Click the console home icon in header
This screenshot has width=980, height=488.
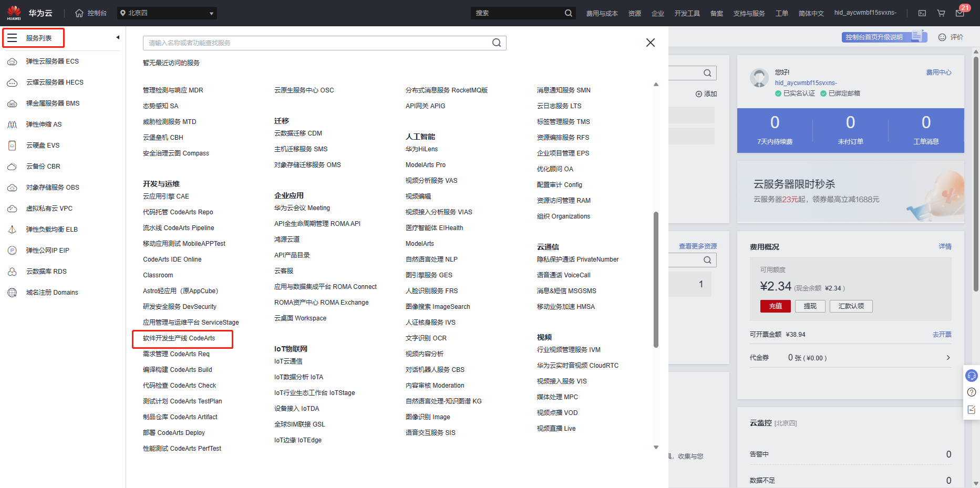[x=79, y=13]
